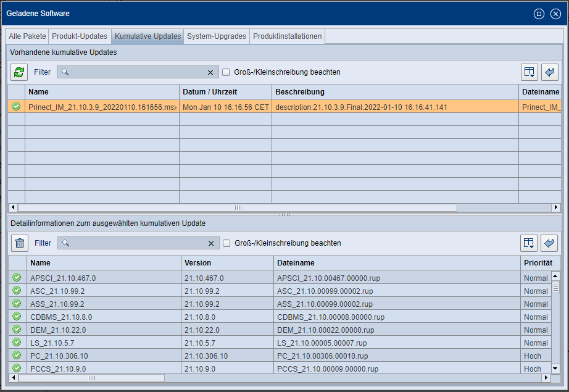569x392 pixels.
Task: Click detail table scroll down arrow
Action: pos(555,369)
